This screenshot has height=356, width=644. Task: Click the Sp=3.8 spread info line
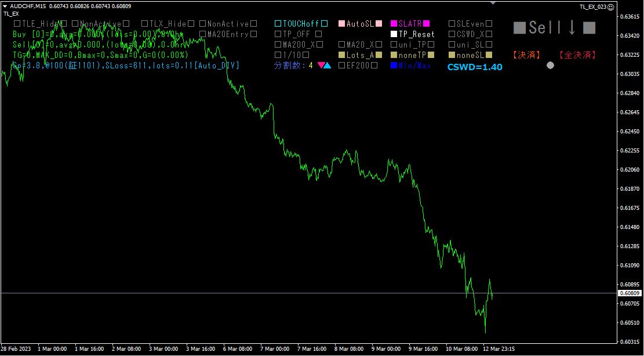(x=126, y=66)
